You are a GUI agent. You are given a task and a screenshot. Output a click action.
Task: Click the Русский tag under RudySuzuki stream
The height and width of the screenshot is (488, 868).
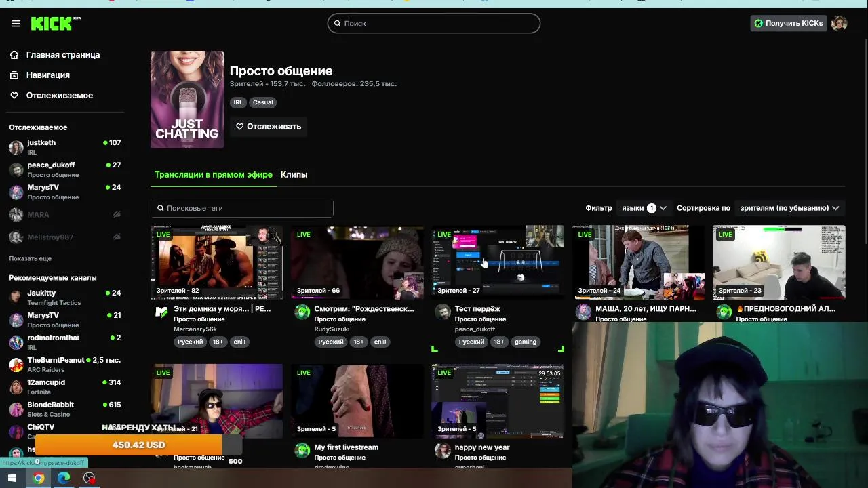[331, 342]
